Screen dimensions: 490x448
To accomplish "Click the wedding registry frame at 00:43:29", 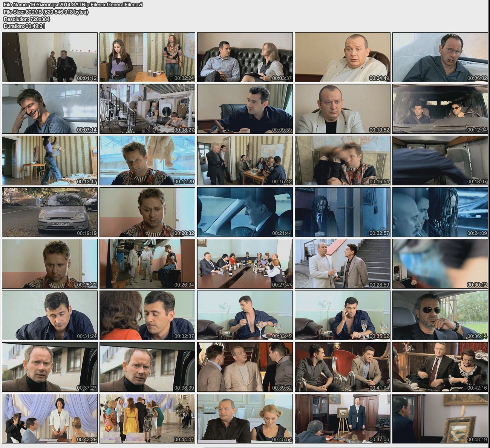I will coord(50,419).
